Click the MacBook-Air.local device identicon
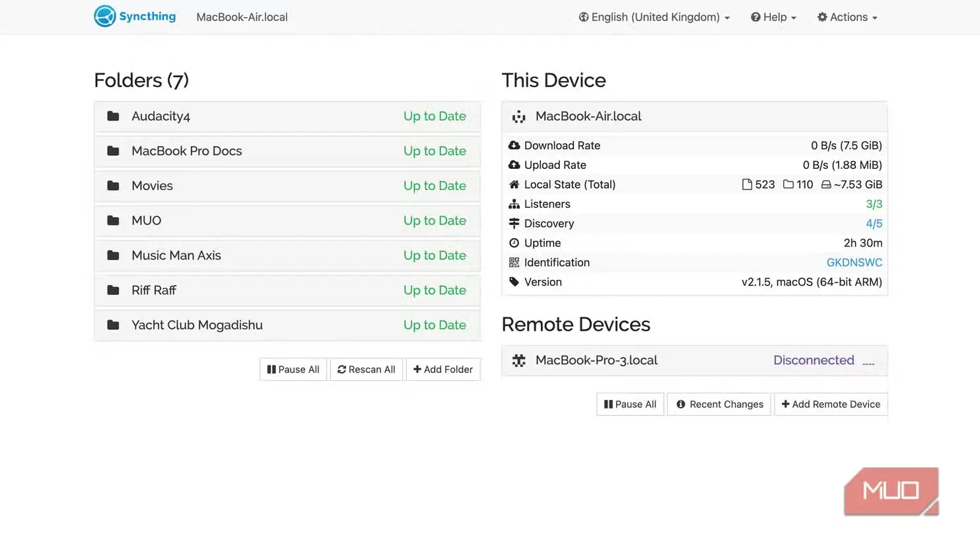The height and width of the screenshot is (557, 980). tap(519, 117)
